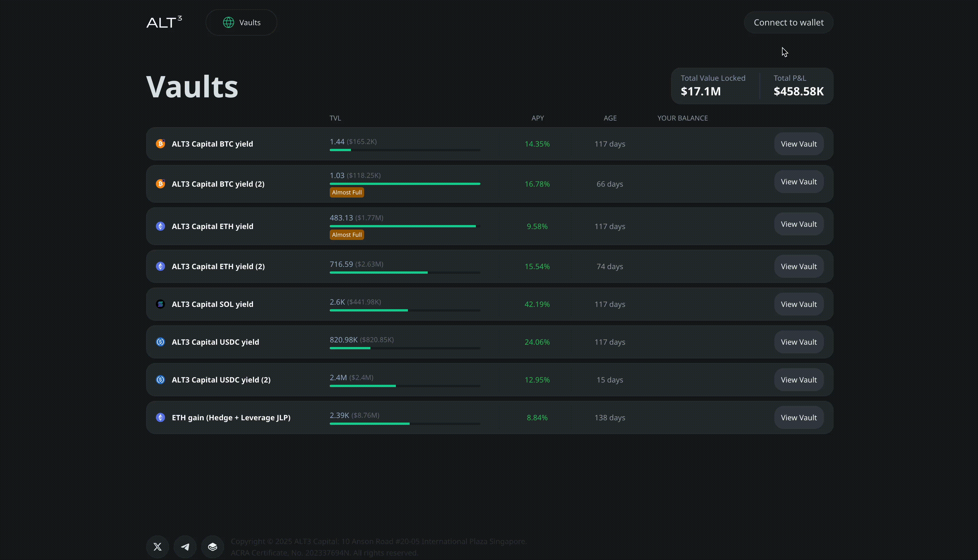Image resolution: width=978 pixels, height=560 pixels.
Task: Click the TVL progress bar of USDC yield
Action: click(x=405, y=348)
